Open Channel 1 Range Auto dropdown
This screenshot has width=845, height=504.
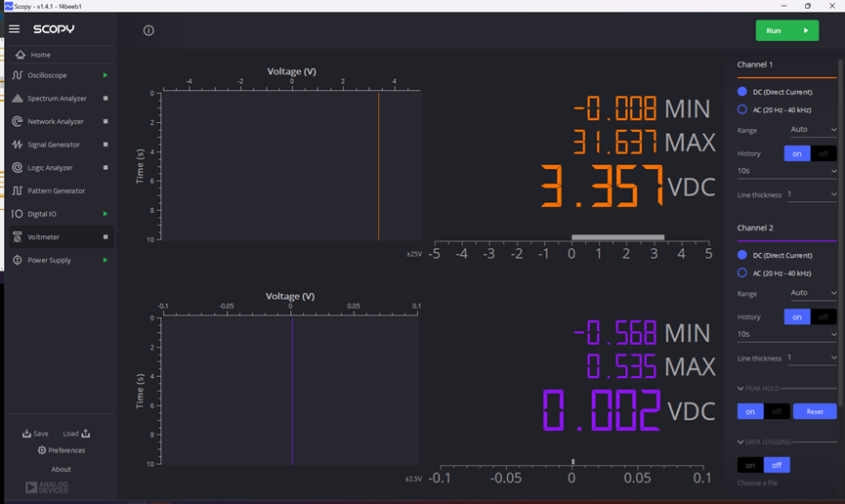[x=813, y=129]
